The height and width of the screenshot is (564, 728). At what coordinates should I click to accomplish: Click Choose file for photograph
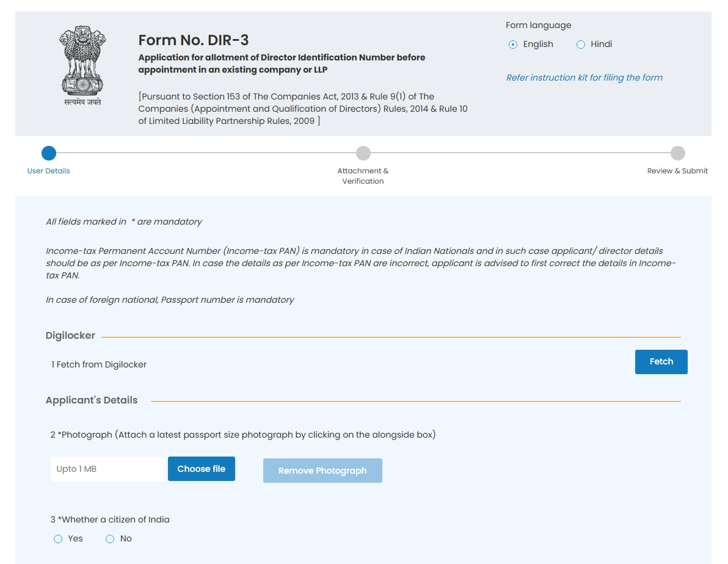[201, 469]
